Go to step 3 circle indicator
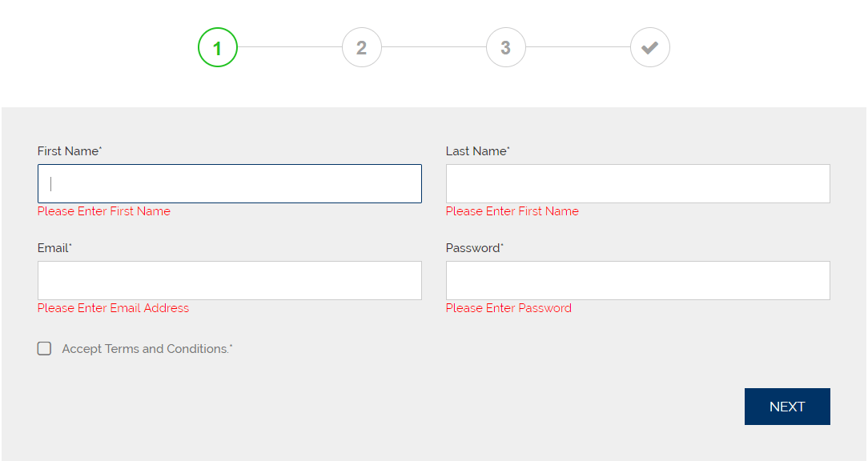Viewport: 868px width, 461px height. click(506, 48)
